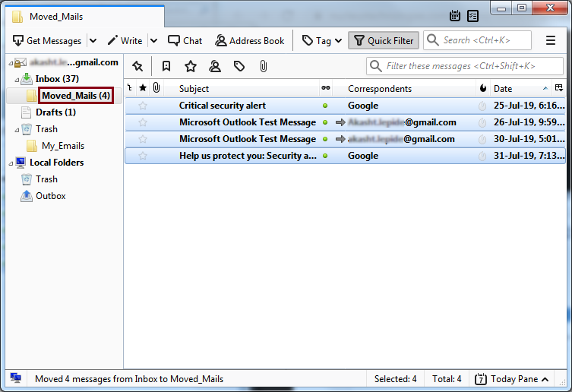Sort by attachment column header

tap(156, 88)
